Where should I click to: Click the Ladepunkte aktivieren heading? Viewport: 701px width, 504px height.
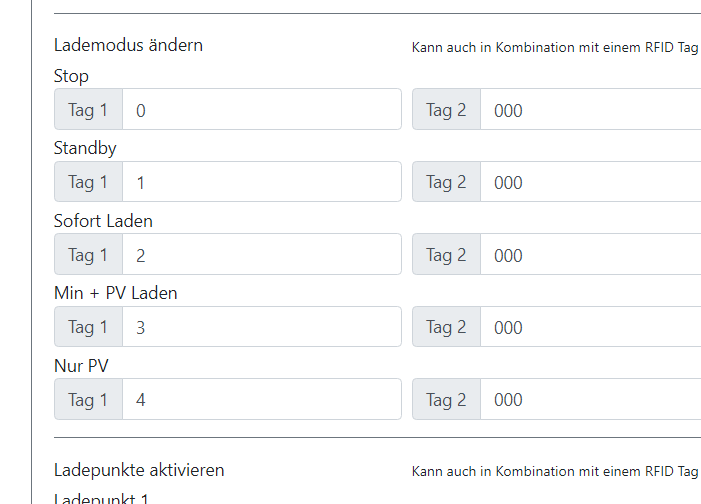pos(139,470)
